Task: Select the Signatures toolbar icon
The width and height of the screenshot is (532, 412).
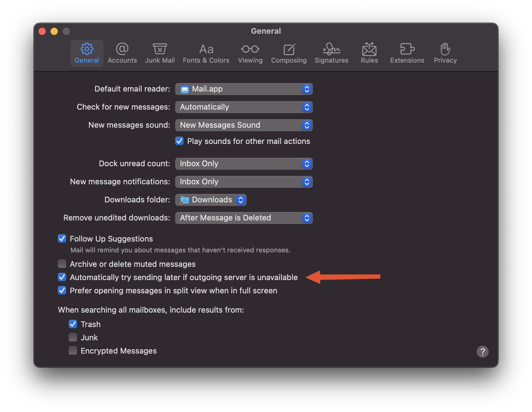Action: (331, 53)
